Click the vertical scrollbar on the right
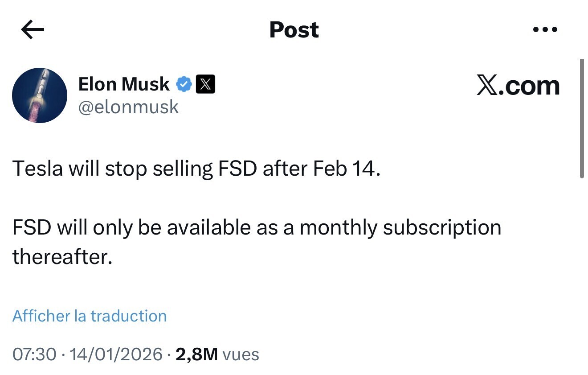The image size is (588, 375). 581,119
